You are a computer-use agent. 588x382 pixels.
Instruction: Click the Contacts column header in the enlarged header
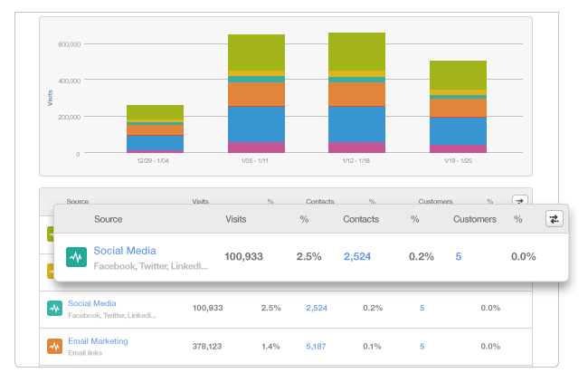point(361,219)
